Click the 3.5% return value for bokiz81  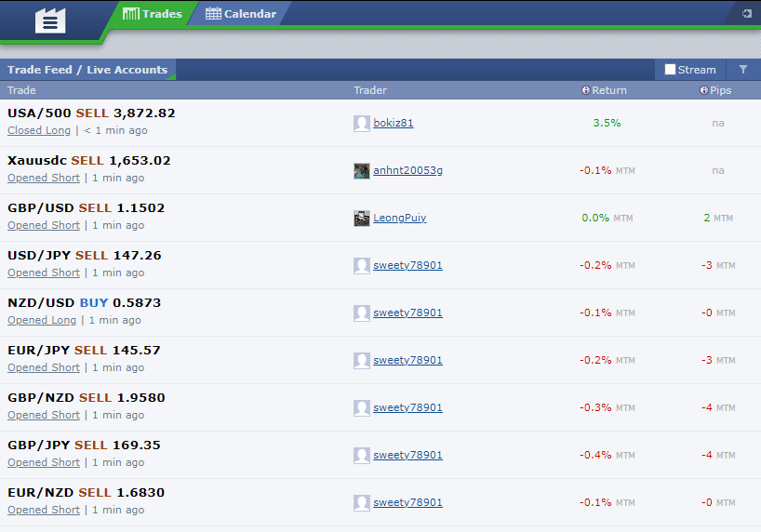pos(607,123)
